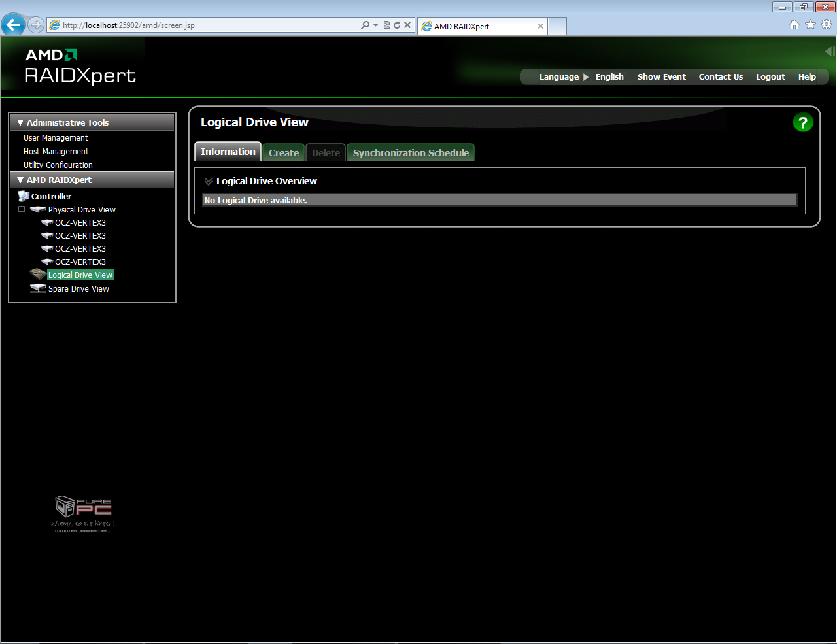Open browser Home icon
837x644 pixels.
(x=794, y=25)
